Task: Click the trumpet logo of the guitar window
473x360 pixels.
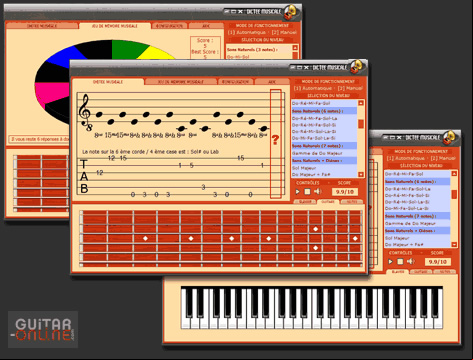Action: pos(357,67)
